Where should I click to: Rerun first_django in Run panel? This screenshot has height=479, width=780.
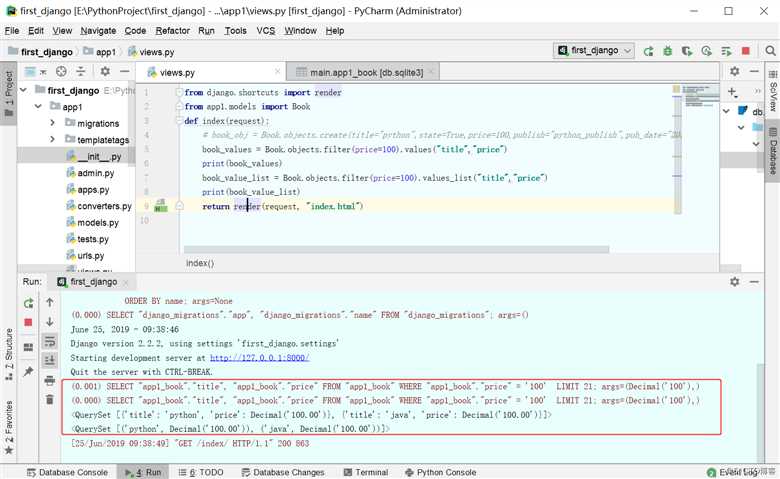28,303
